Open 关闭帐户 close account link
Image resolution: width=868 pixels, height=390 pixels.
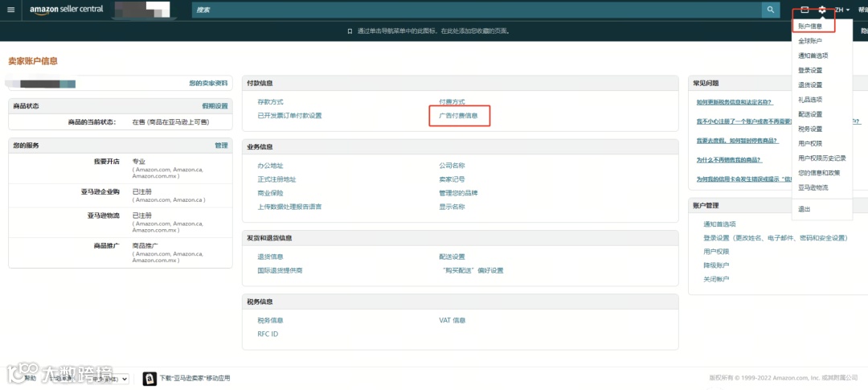[716, 279]
